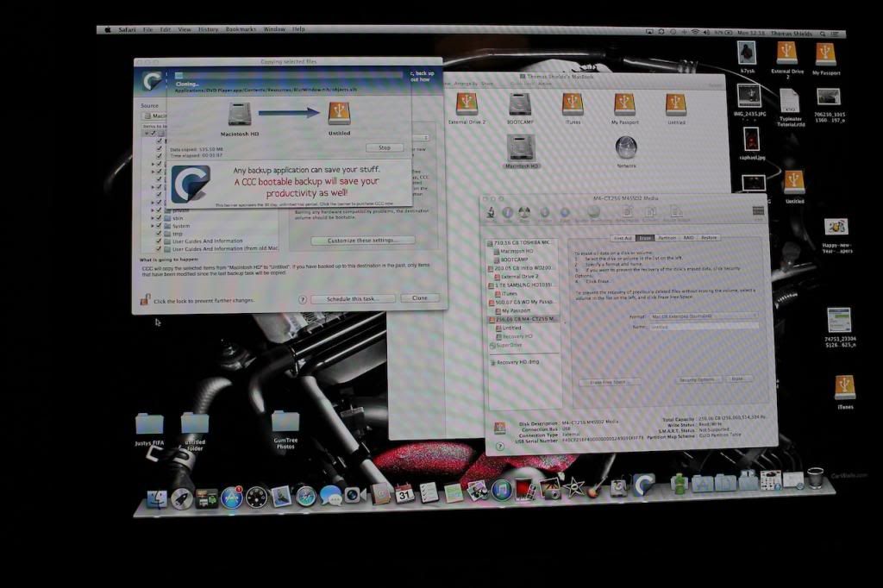Click Disk Utility help button at bottom left

click(x=499, y=446)
